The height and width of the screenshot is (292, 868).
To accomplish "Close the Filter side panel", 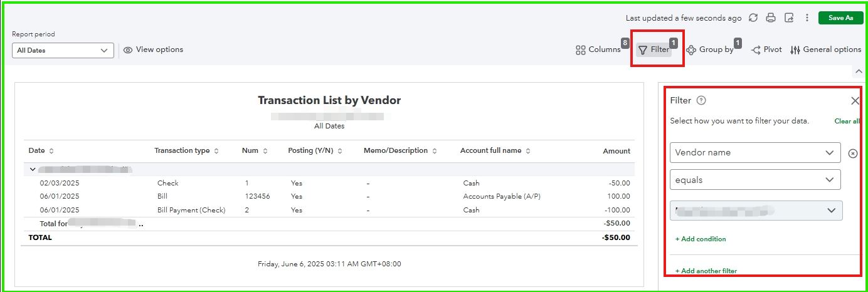I will [855, 101].
